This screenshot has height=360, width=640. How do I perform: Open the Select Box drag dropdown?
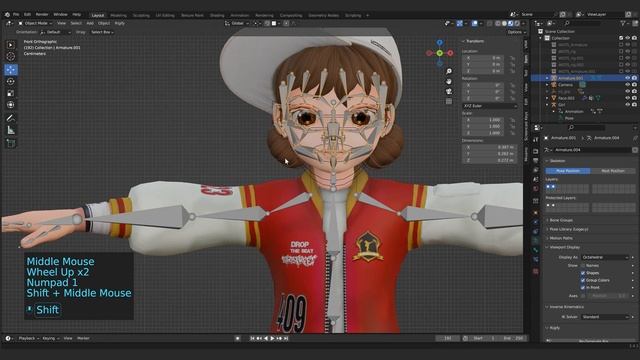(102, 32)
